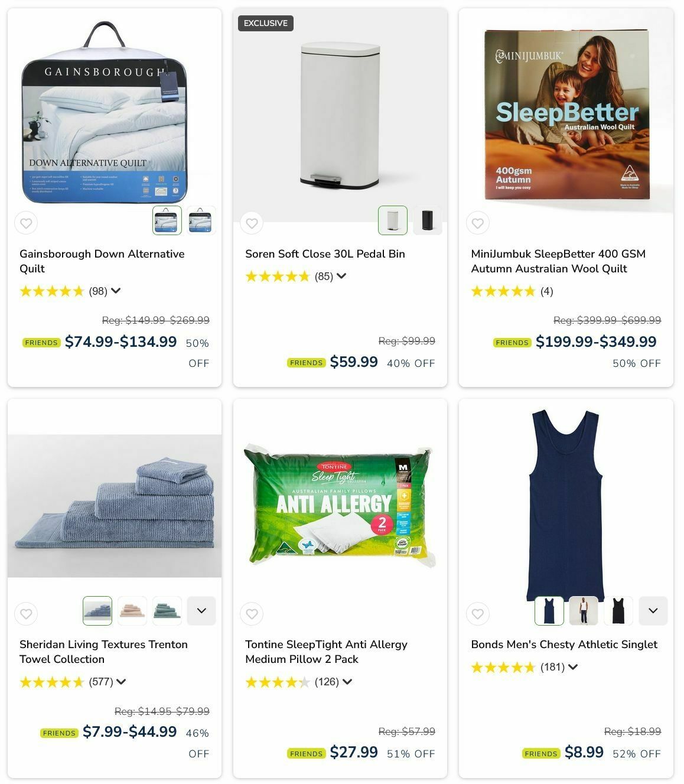This screenshot has width=684, height=784.
Task: Select white Soren pedal bin swatch
Action: pos(393,220)
